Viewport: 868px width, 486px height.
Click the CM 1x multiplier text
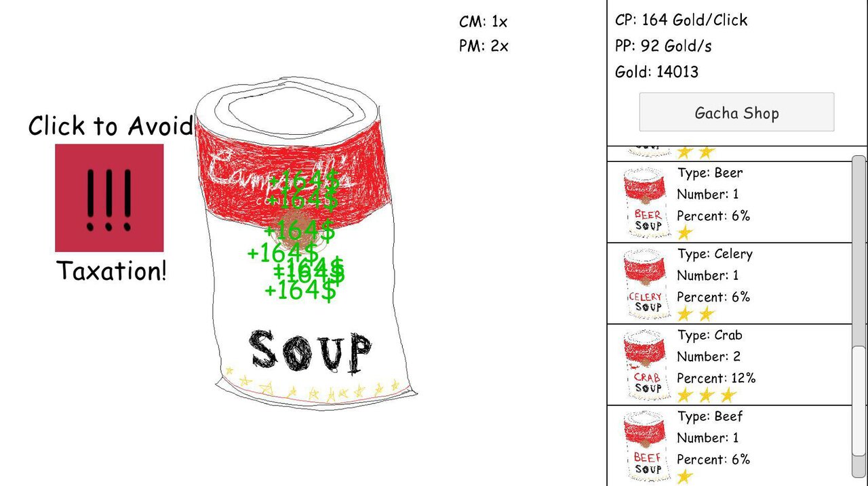[483, 22]
